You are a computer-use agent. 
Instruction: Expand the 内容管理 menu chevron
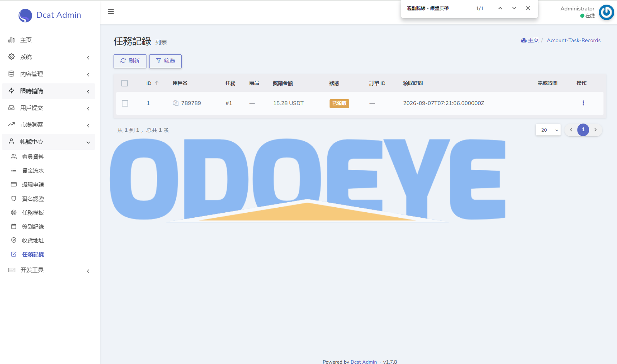point(88,74)
